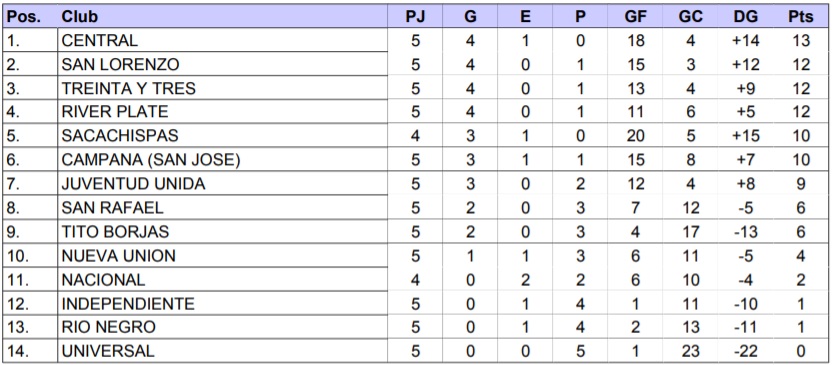Click the Club column header
Viewport: 833px width, 365px height.
80,16
